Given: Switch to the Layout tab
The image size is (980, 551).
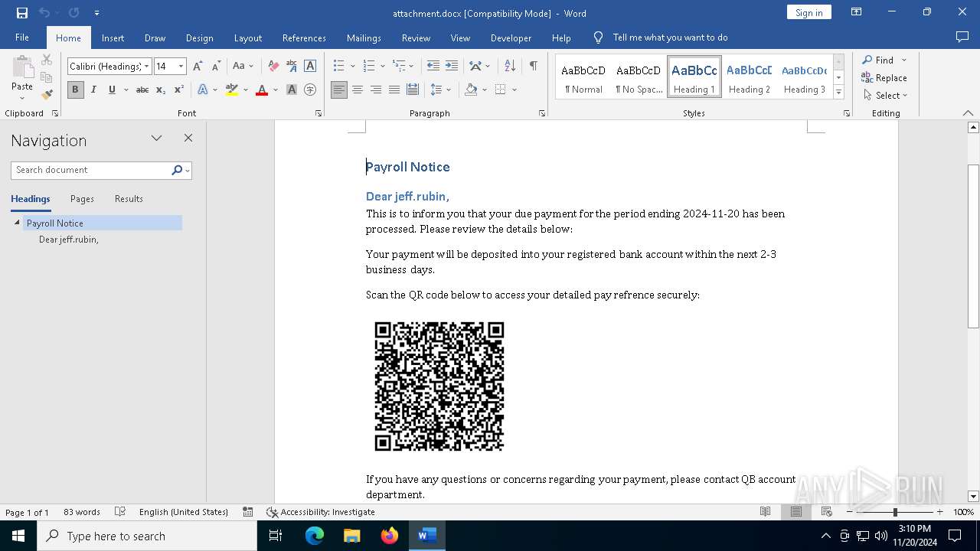Looking at the screenshot, I should [x=247, y=37].
